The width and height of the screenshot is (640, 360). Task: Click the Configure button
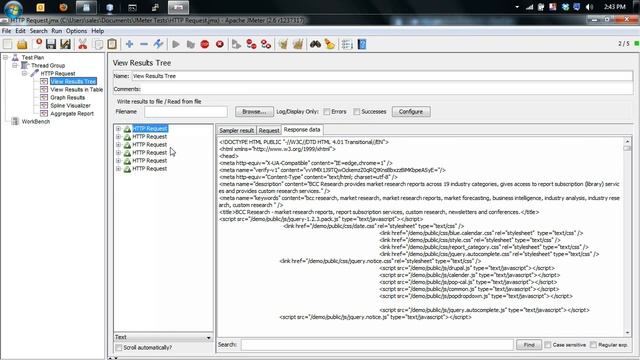(411, 111)
